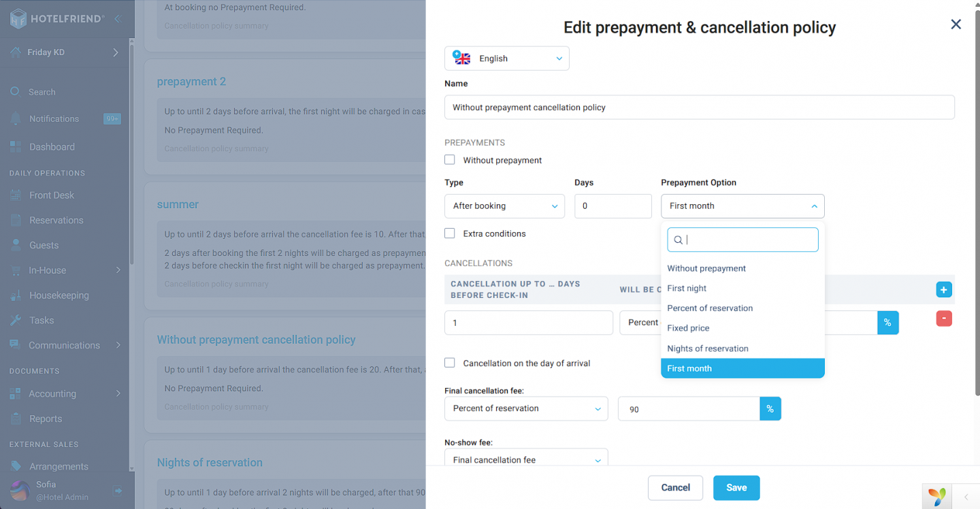Open Final cancellation fee type dropdown
Viewport: 980px width, 509px height.
point(526,408)
